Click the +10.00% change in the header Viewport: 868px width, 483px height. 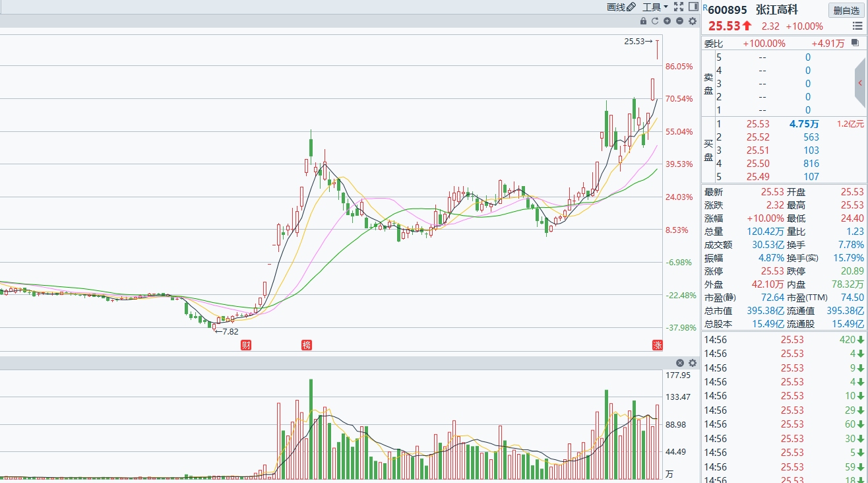[x=804, y=26]
